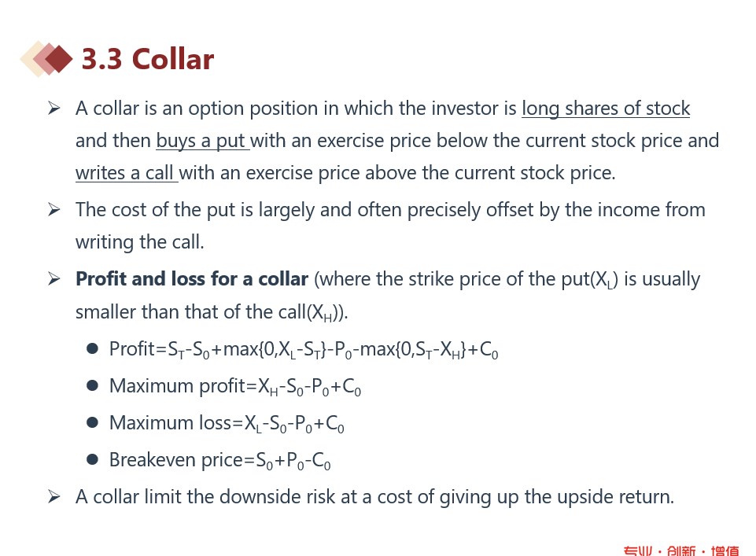Click the round bullet beside the Profit formula
Image resolution: width=756 pixels, height=556 pixels.
pyautogui.click(x=92, y=348)
